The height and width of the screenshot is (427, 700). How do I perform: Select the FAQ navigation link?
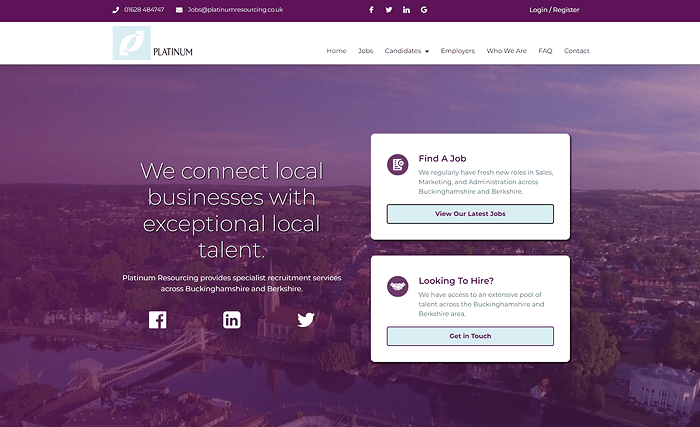pyautogui.click(x=545, y=51)
